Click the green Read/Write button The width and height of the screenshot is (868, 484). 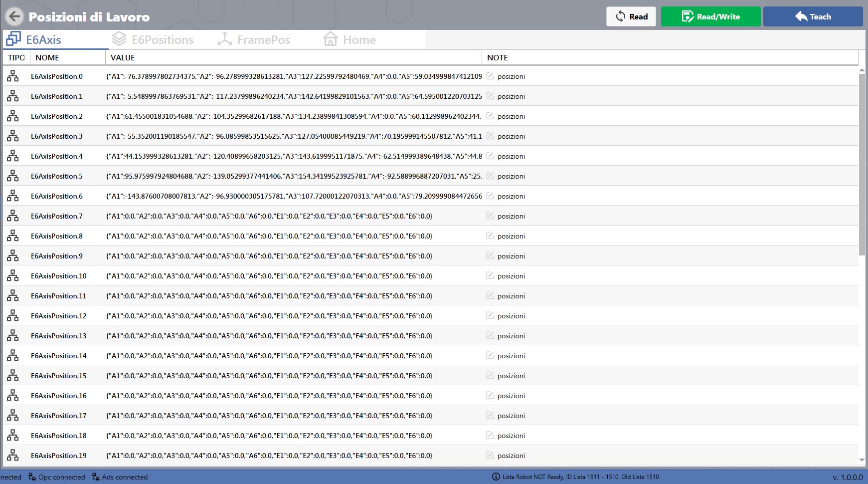tap(711, 16)
